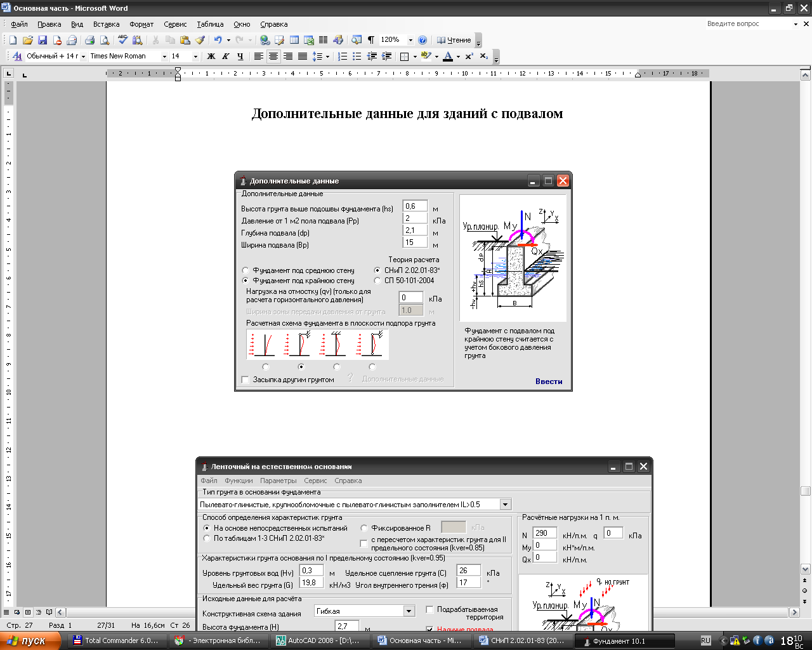The width and height of the screenshot is (812, 650).
Task: Apply a bulleted list
Action: pyautogui.click(x=357, y=56)
